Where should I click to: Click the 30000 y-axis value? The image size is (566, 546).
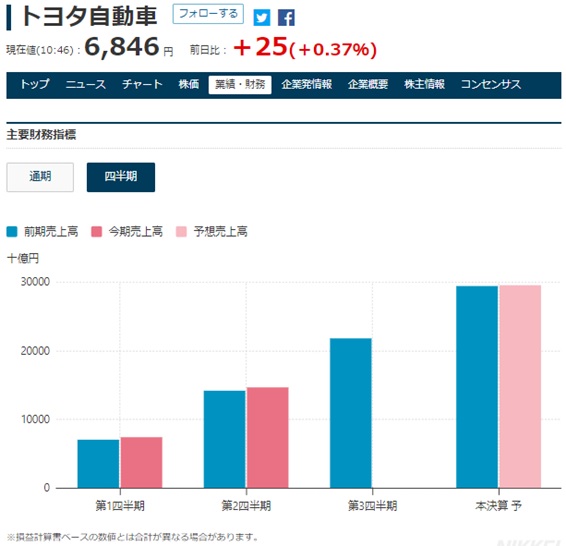point(35,282)
